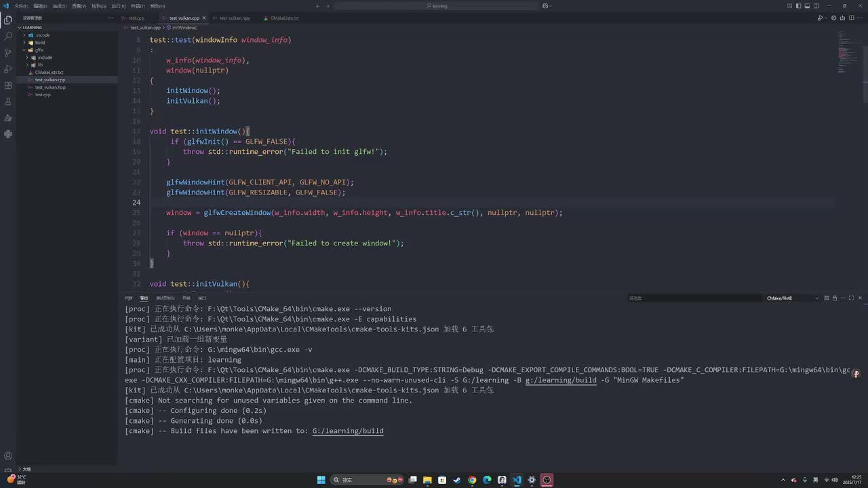This screenshot has width=868, height=488.
Task: Open the Source Control view
Action: pyautogui.click(x=8, y=52)
